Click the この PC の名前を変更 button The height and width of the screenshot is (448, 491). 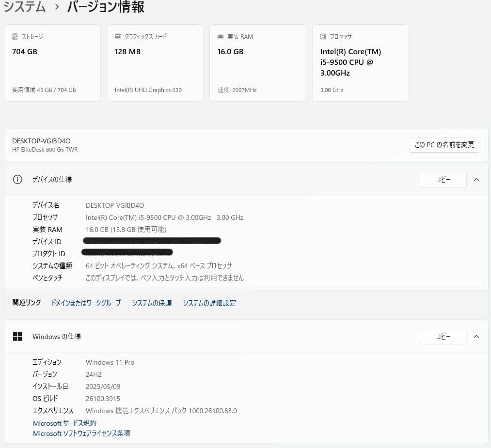coord(444,144)
